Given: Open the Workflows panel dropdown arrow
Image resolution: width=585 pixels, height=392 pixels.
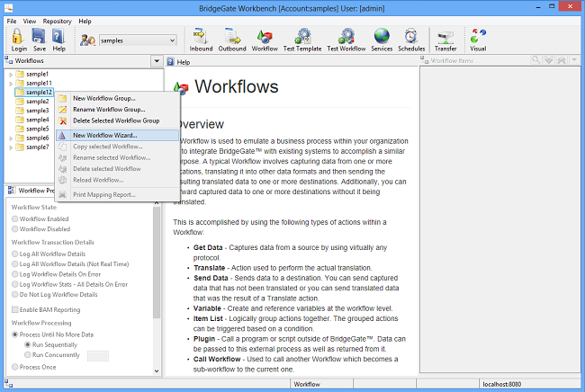Looking at the screenshot, I should point(157,62).
